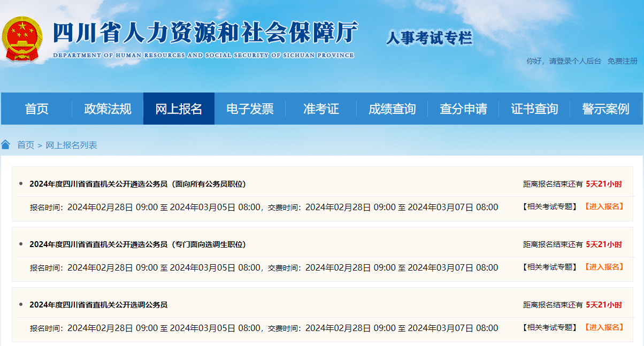Click the national emblem logo
Image resolution: width=644 pixels, height=346 pixels.
22,39
